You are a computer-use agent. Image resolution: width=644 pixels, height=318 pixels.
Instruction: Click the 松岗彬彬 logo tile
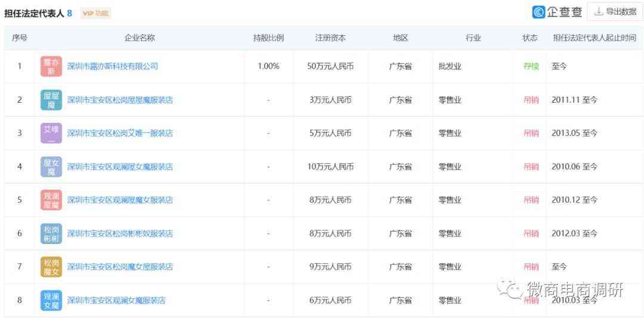[51, 233]
